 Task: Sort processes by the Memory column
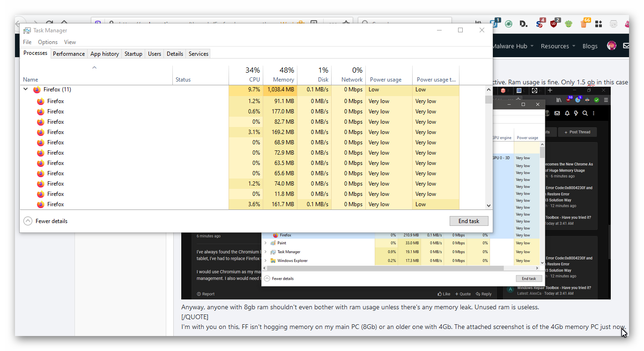(x=280, y=75)
